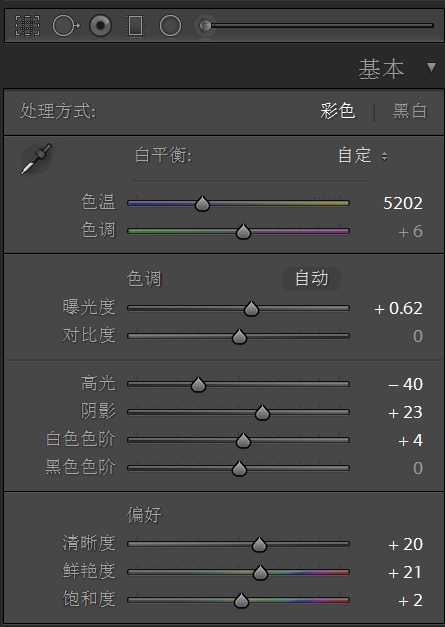Edit the 色温 value 5202
This screenshot has width=445, height=627.
403,204
